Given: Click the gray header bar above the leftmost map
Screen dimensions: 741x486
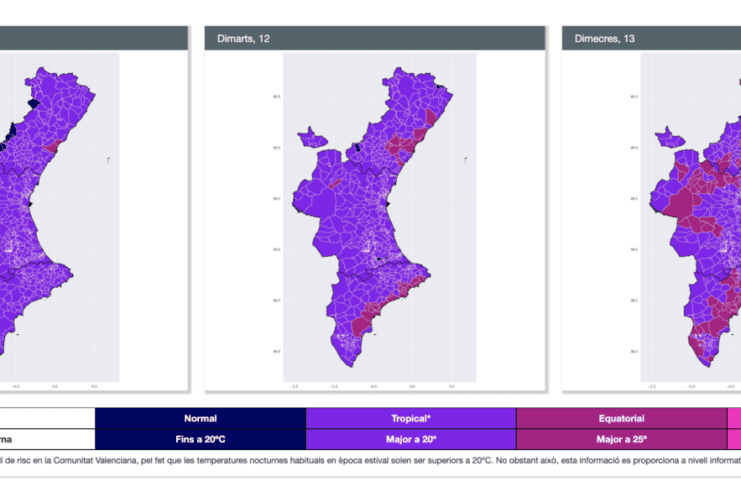Looking at the screenshot, I should (94, 38).
